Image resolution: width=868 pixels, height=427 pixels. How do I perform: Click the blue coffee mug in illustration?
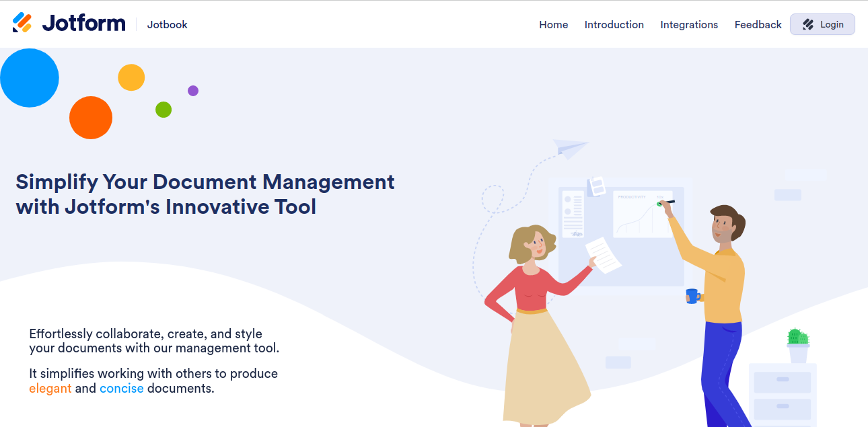coord(692,296)
